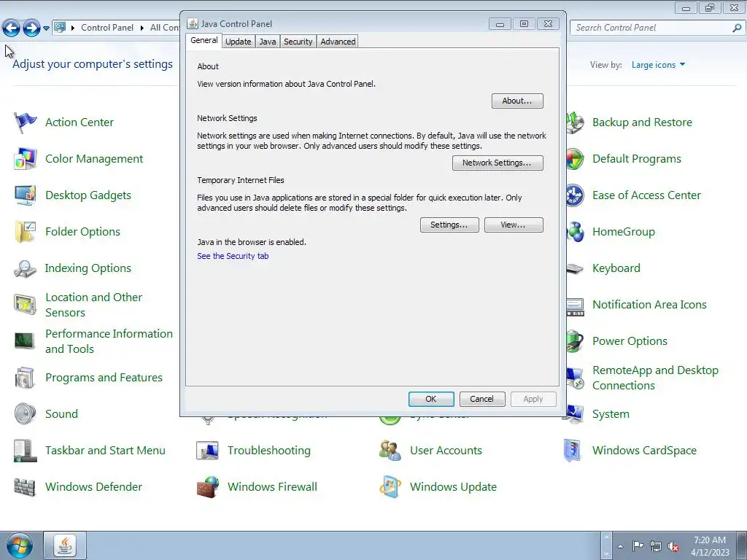
Task: Open Ease of Access Center link
Action: pyautogui.click(x=646, y=195)
